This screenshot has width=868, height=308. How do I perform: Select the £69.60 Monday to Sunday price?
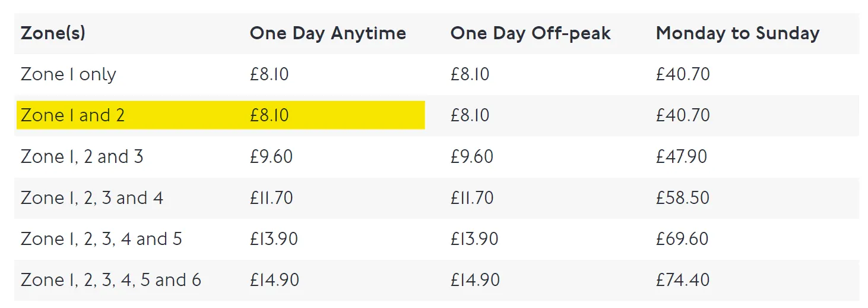click(x=683, y=238)
